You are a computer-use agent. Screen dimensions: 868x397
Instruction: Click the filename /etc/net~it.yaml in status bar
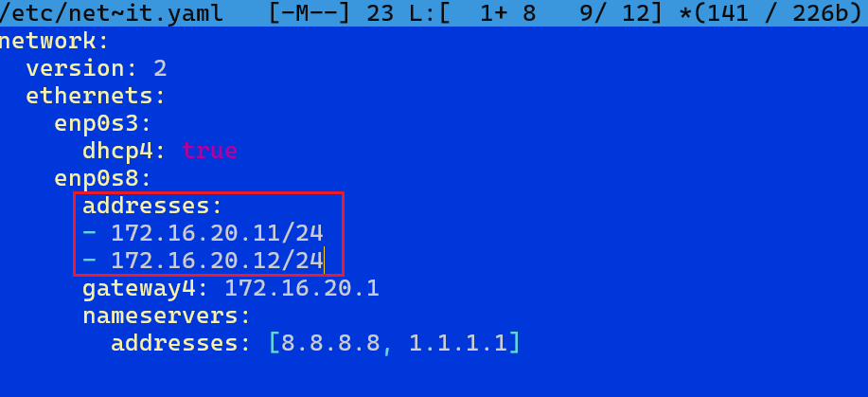112,12
